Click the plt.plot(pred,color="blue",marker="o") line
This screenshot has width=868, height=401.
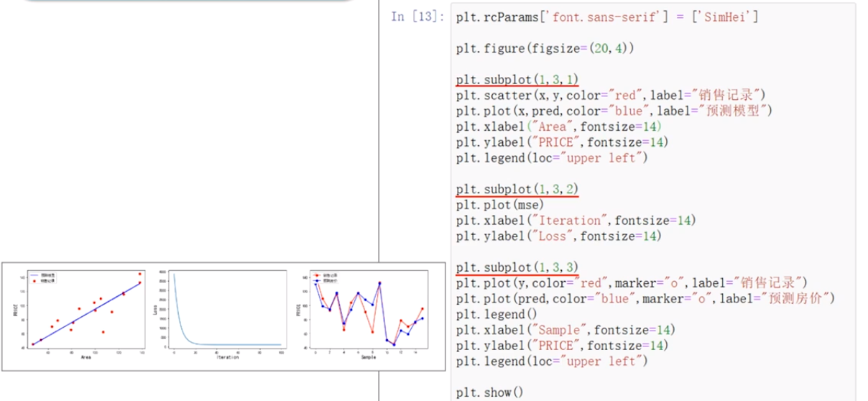click(x=645, y=298)
